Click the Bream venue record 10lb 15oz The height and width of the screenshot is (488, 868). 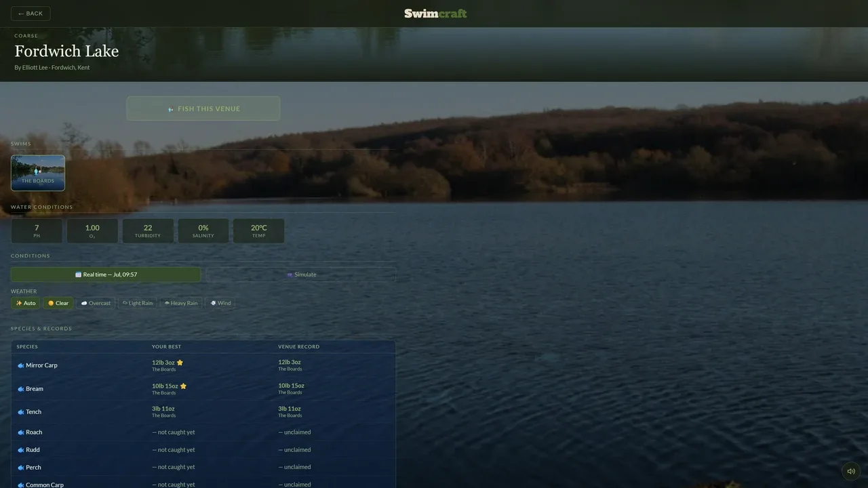pos(291,386)
